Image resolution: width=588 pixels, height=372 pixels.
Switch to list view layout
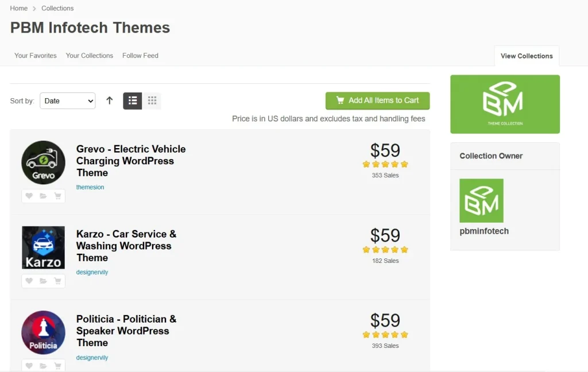pos(133,100)
